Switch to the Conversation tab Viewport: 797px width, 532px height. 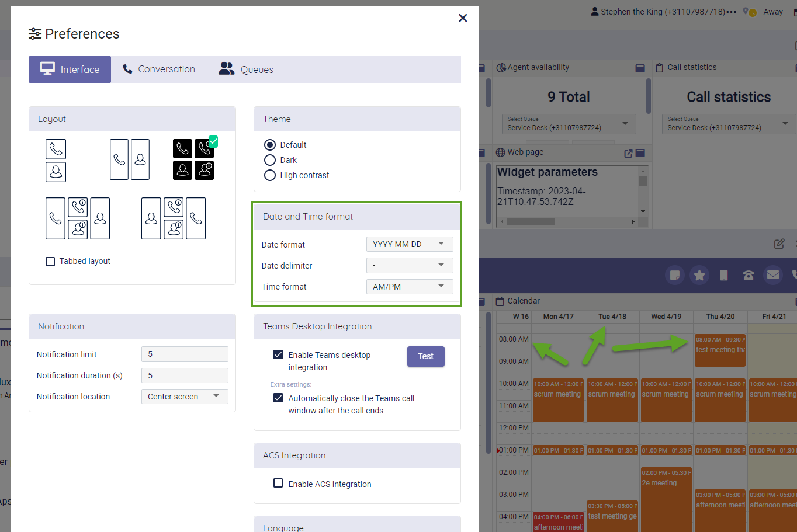tap(159, 69)
